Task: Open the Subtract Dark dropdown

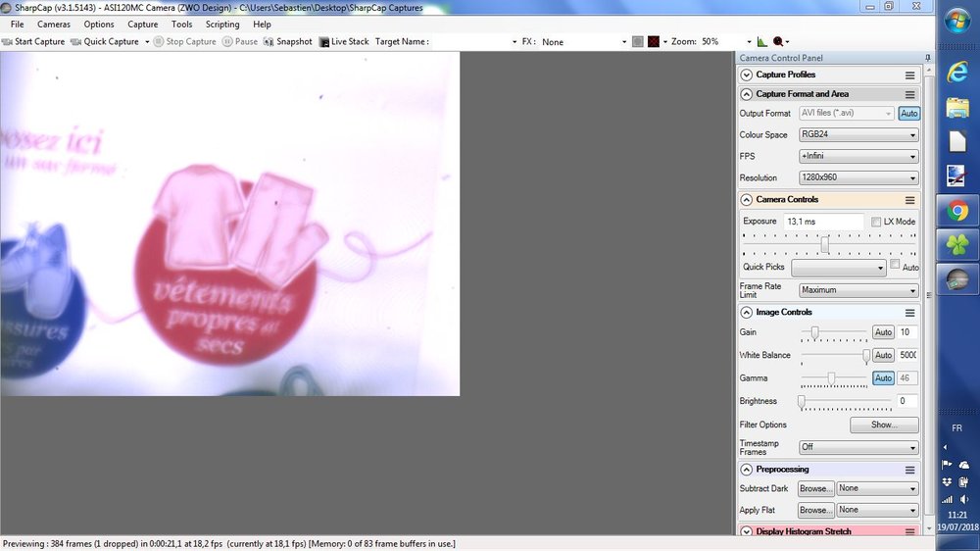Action: tap(877, 488)
